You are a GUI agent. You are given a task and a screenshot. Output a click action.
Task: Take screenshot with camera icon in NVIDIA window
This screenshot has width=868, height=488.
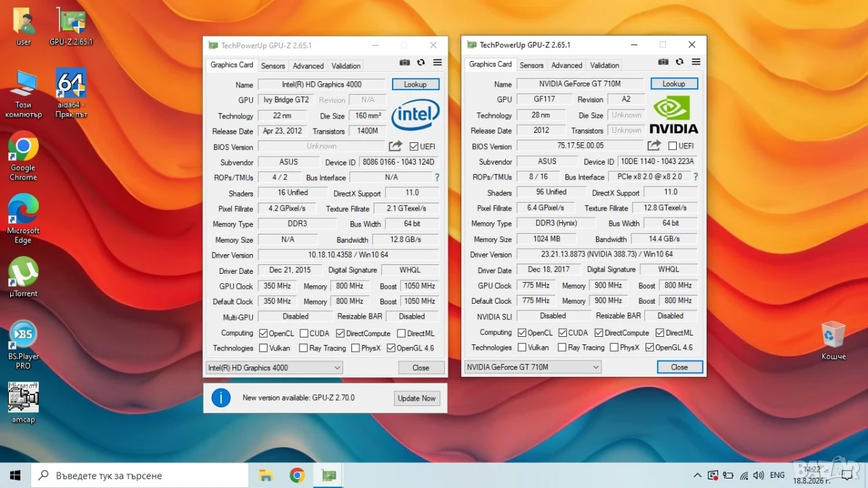pos(663,62)
